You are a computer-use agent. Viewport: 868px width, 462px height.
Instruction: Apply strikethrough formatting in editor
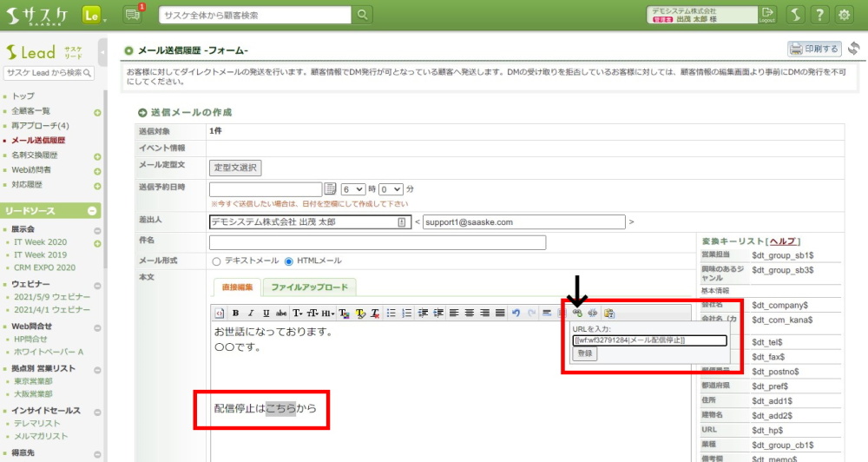tap(281, 313)
